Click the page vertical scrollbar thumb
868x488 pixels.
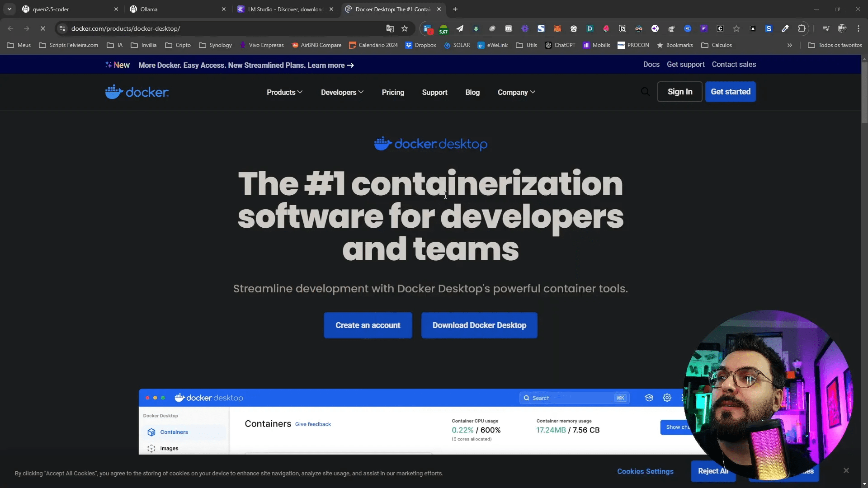864,92
